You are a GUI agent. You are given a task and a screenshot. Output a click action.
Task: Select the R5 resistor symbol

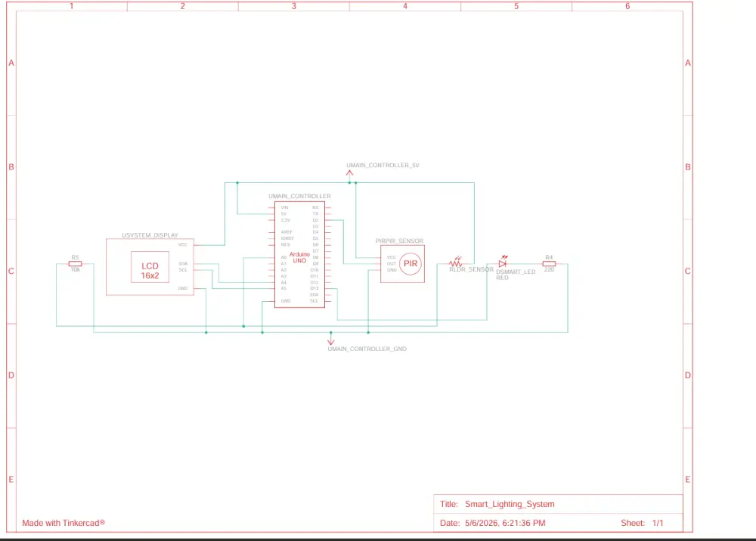pos(75,264)
